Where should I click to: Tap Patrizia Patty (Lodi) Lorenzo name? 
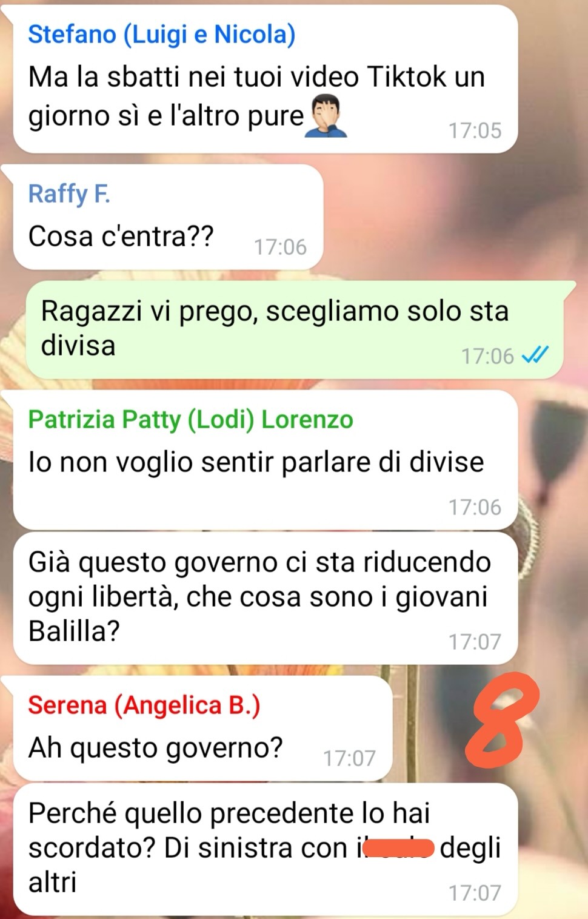pos(190,420)
